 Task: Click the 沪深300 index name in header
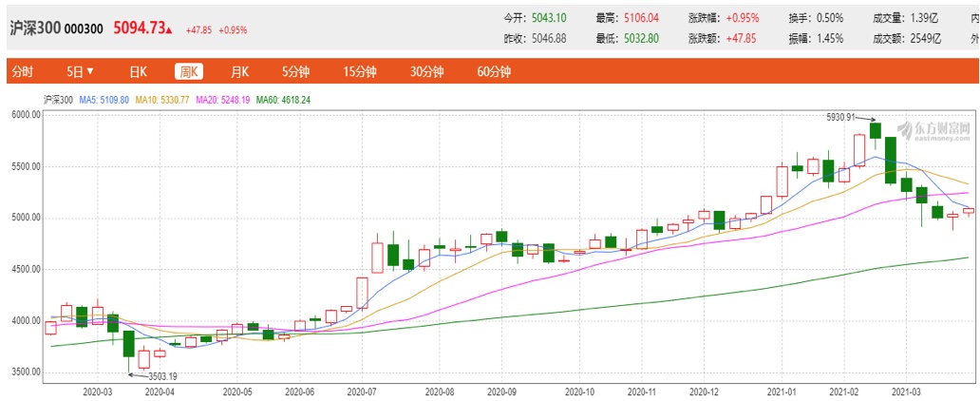pos(34,29)
